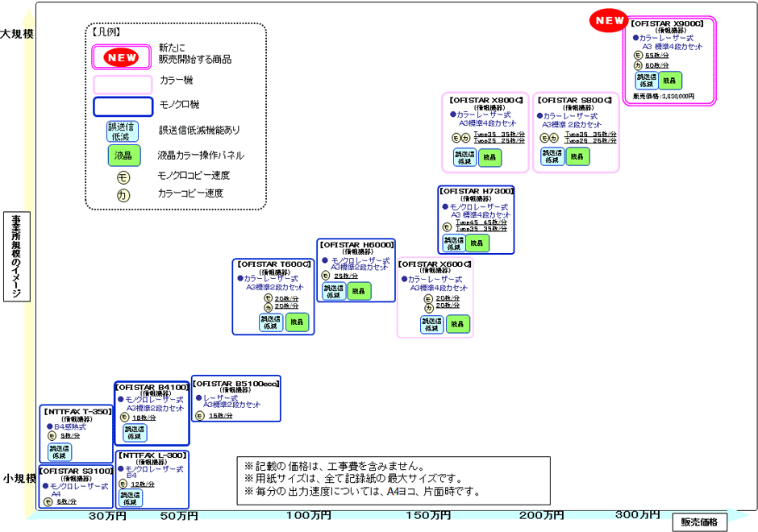Click the 誤送信低減 badge on the OFISTAR B4100 card
The height and width of the screenshot is (532, 758).
(x=135, y=433)
